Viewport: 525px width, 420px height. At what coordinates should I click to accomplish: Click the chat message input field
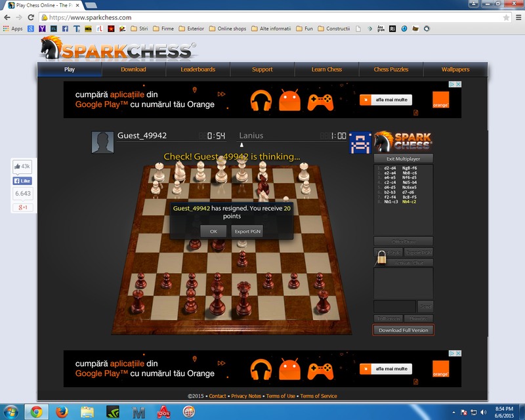tap(395, 306)
